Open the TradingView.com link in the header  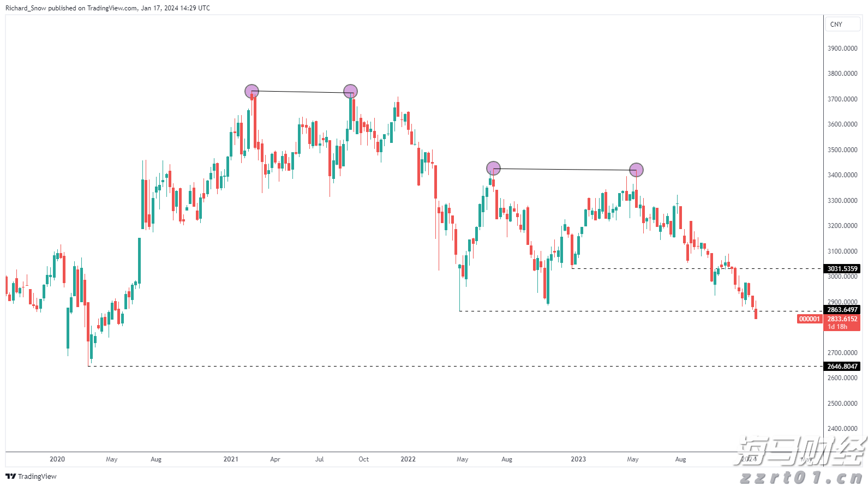[112, 8]
